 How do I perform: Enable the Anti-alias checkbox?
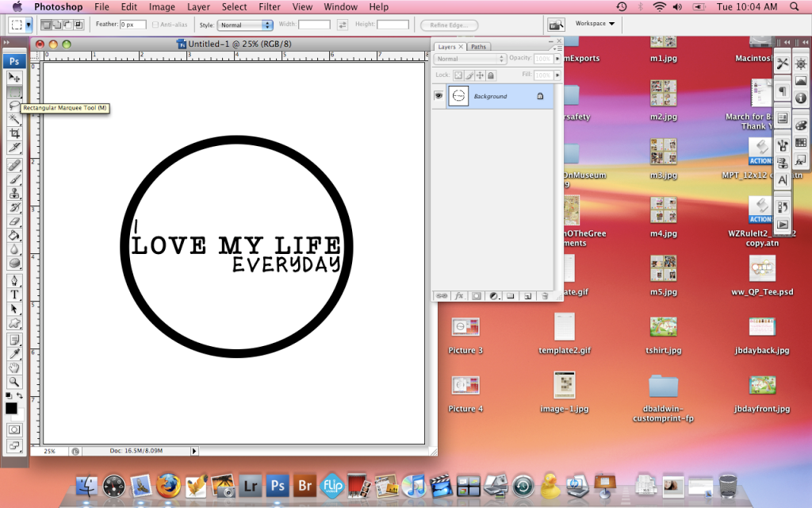pyautogui.click(x=155, y=25)
